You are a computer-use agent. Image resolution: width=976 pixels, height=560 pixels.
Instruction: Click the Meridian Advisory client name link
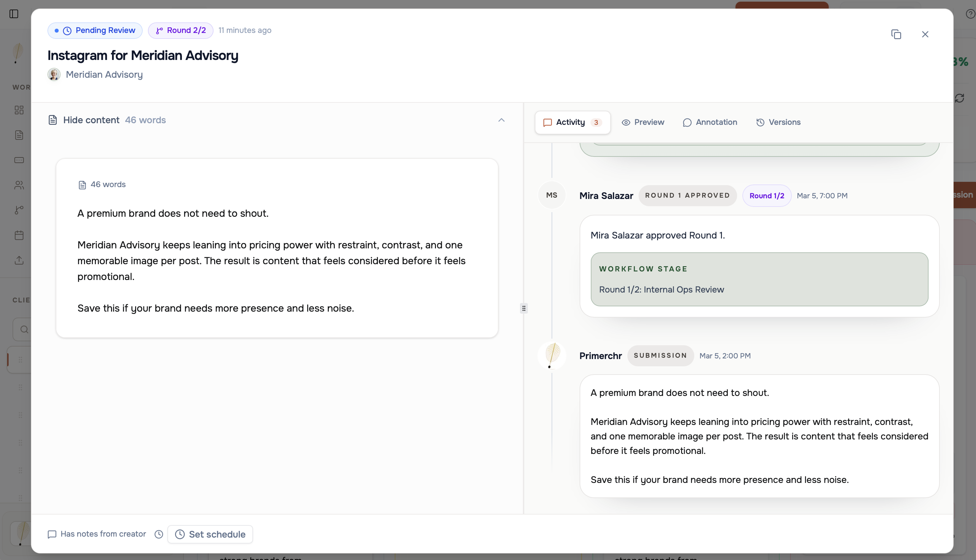[x=104, y=75]
